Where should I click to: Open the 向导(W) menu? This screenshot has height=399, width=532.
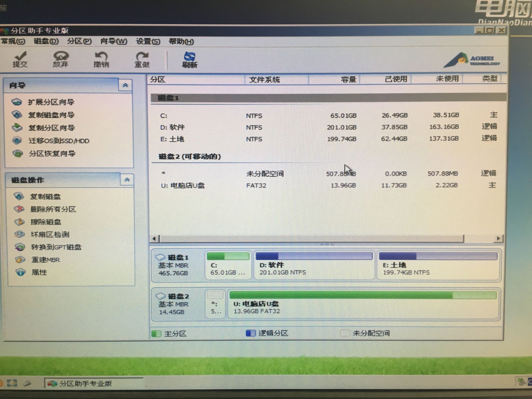tap(113, 42)
